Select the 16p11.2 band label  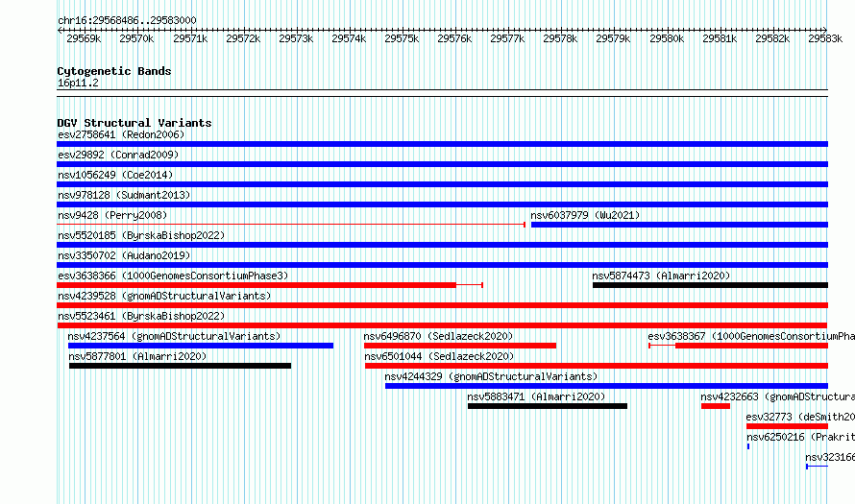(x=78, y=83)
